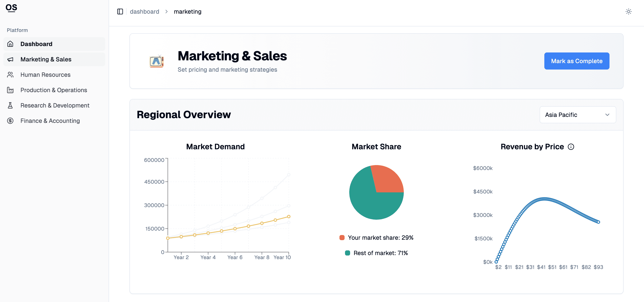Viewport: 644px width, 302px height.
Task: Click the $4500k axis label
Action: 483,192
